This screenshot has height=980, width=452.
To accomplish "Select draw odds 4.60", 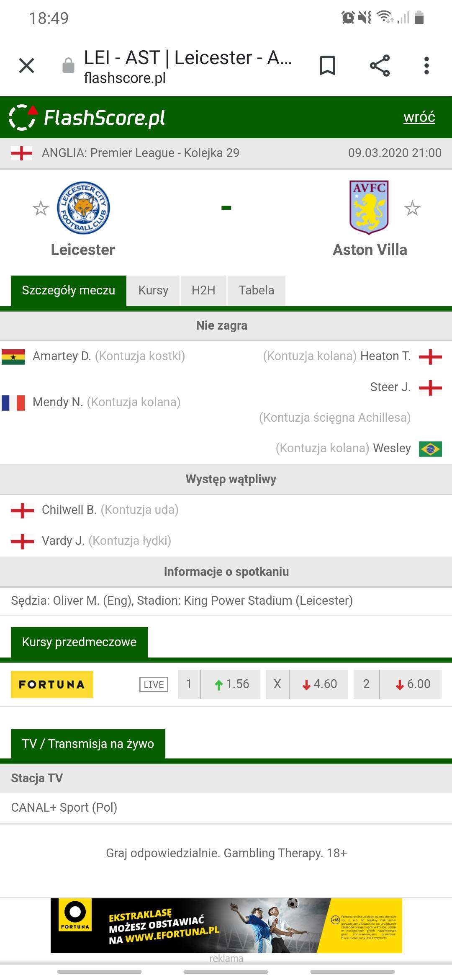I will click(319, 684).
